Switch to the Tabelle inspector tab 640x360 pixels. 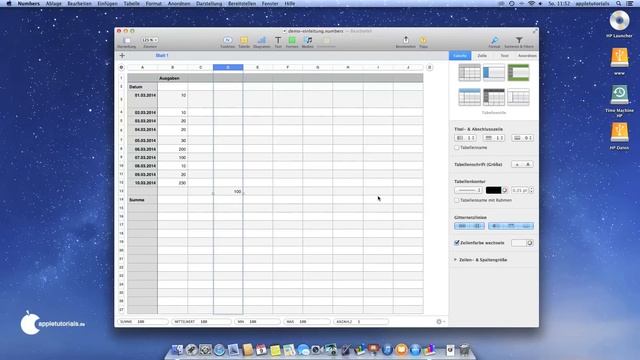pos(460,56)
